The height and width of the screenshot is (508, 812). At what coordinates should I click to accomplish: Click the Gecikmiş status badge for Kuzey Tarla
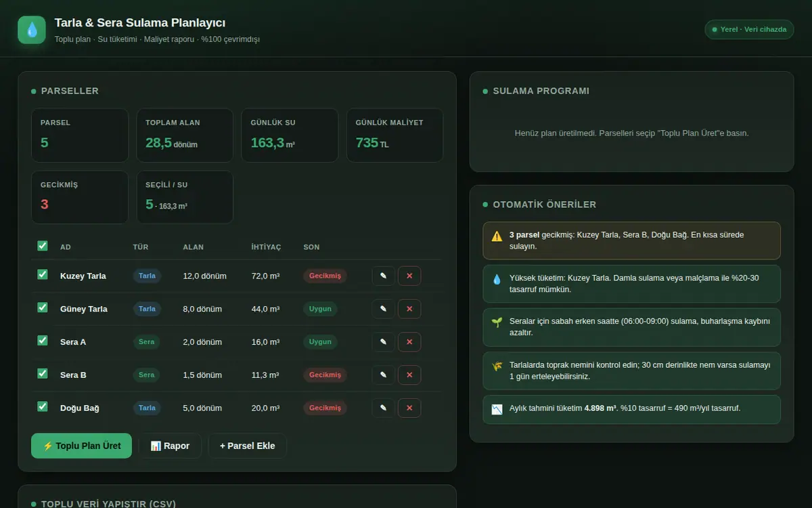click(x=325, y=276)
